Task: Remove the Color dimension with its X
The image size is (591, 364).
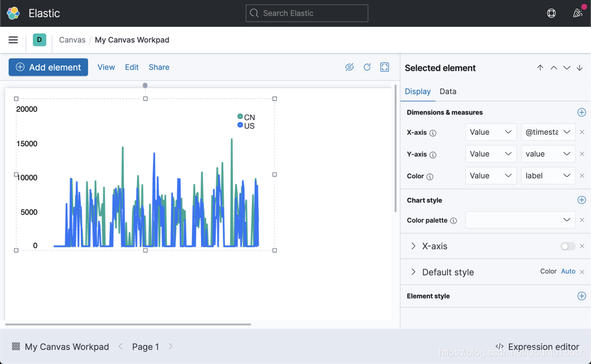Action: [x=582, y=175]
